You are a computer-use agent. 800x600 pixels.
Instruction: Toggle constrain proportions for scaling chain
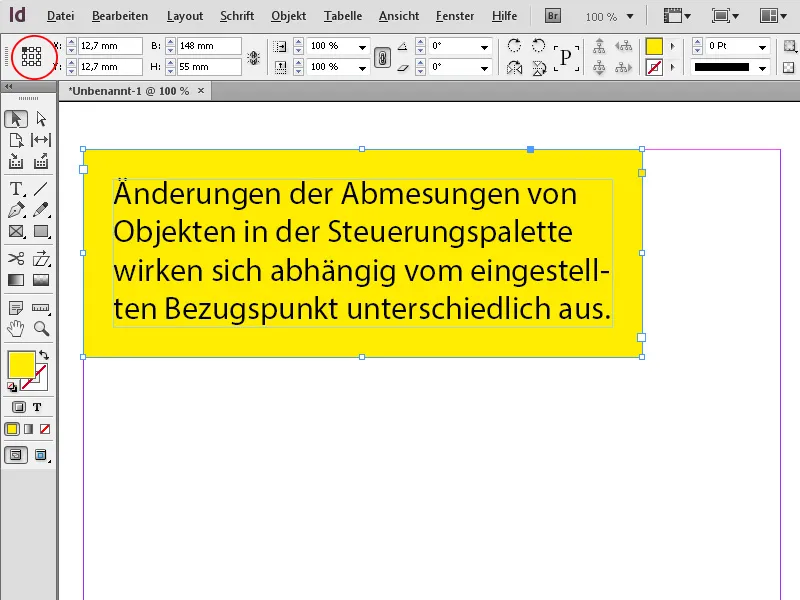pos(382,57)
